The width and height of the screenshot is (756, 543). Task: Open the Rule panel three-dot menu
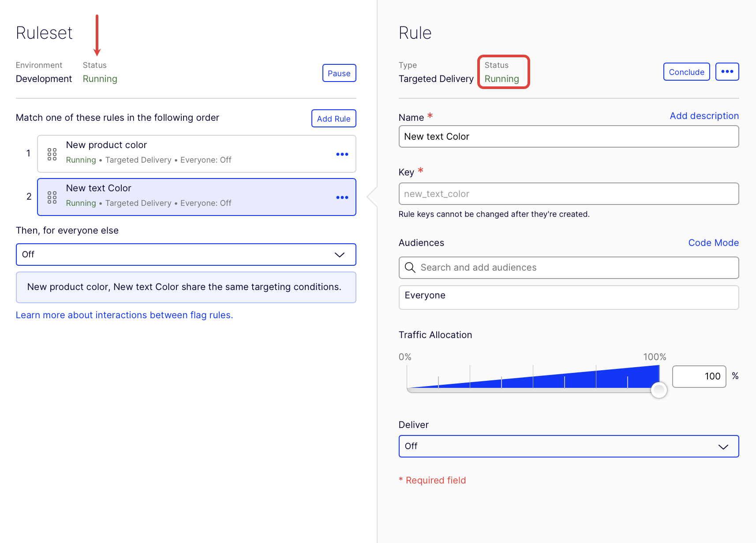(727, 72)
